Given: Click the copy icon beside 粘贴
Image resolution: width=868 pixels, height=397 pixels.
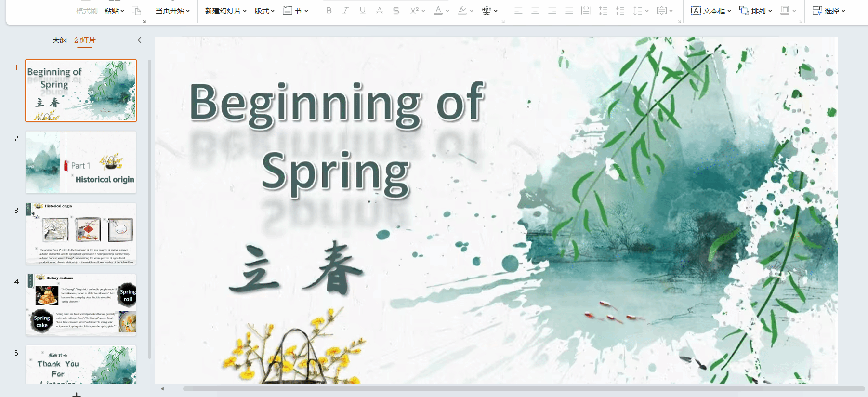Looking at the screenshot, I should [x=136, y=11].
